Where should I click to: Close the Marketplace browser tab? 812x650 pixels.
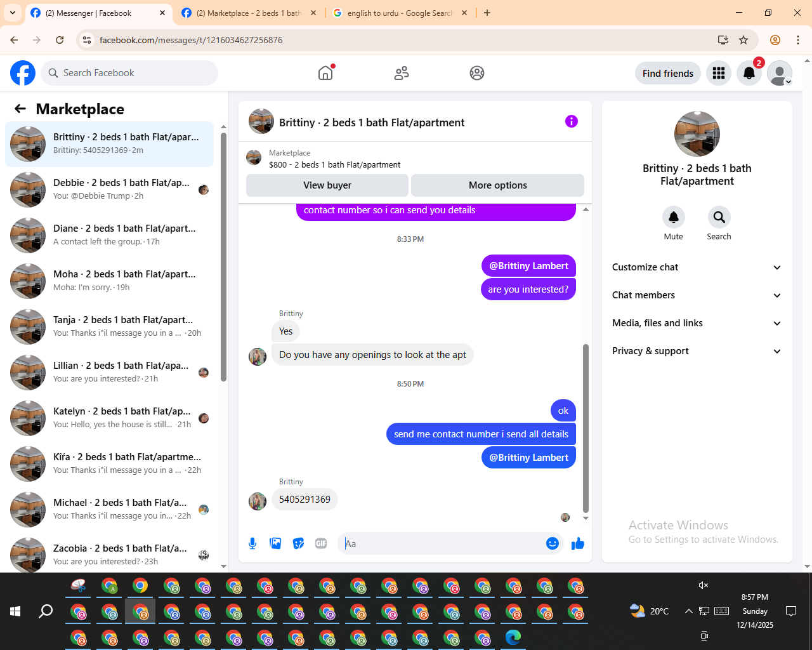[313, 13]
